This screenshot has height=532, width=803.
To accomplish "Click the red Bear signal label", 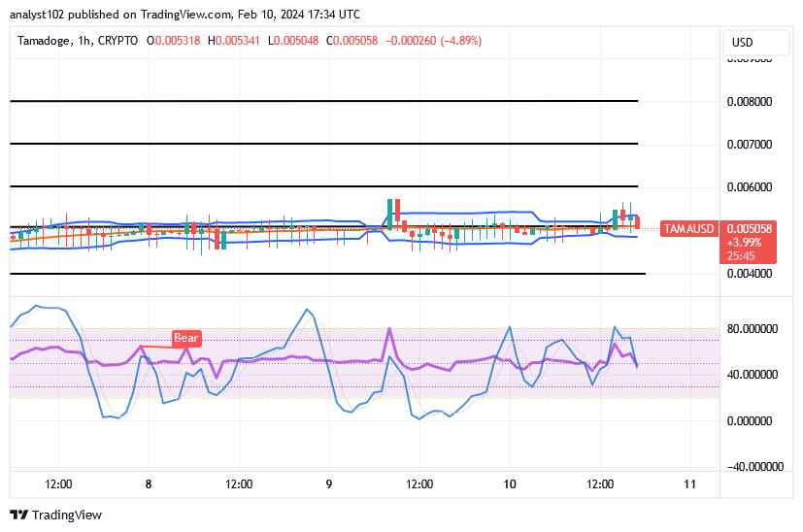I will (185, 338).
